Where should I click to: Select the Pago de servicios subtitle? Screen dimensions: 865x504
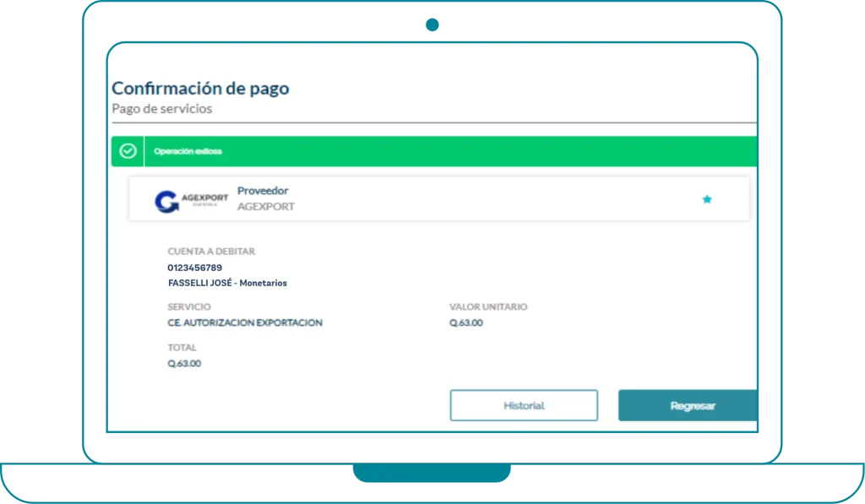[161, 109]
